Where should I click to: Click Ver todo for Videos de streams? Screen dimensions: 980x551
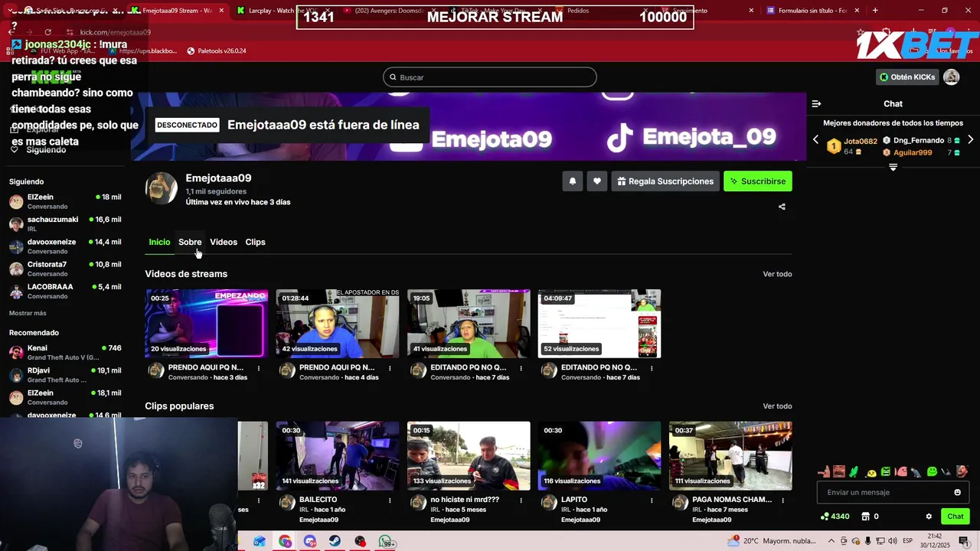pos(777,274)
